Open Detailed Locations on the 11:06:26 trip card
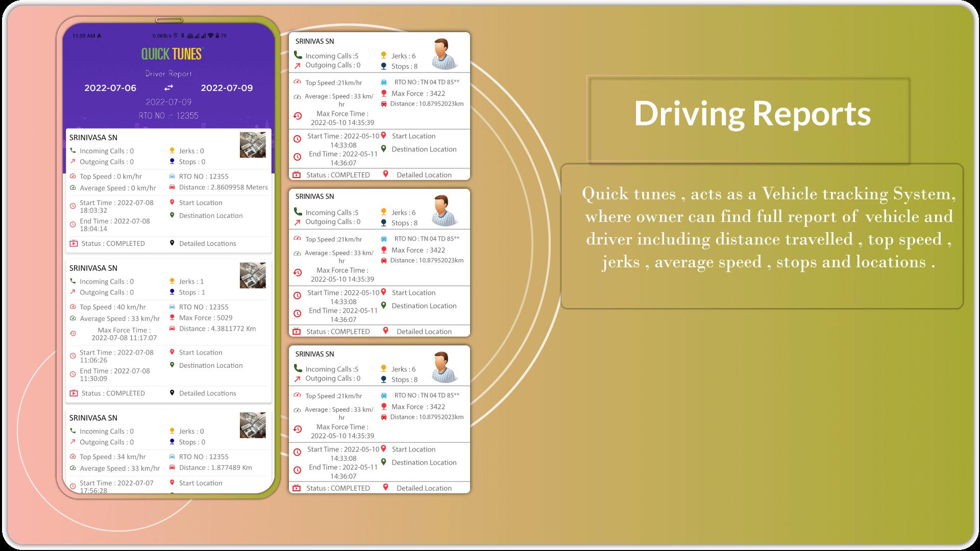The height and width of the screenshot is (551, 980). coord(207,393)
